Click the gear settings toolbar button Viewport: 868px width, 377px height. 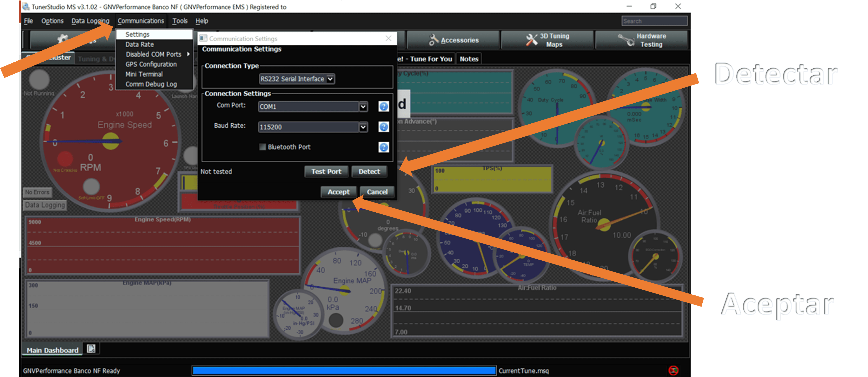tap(72, 40)
